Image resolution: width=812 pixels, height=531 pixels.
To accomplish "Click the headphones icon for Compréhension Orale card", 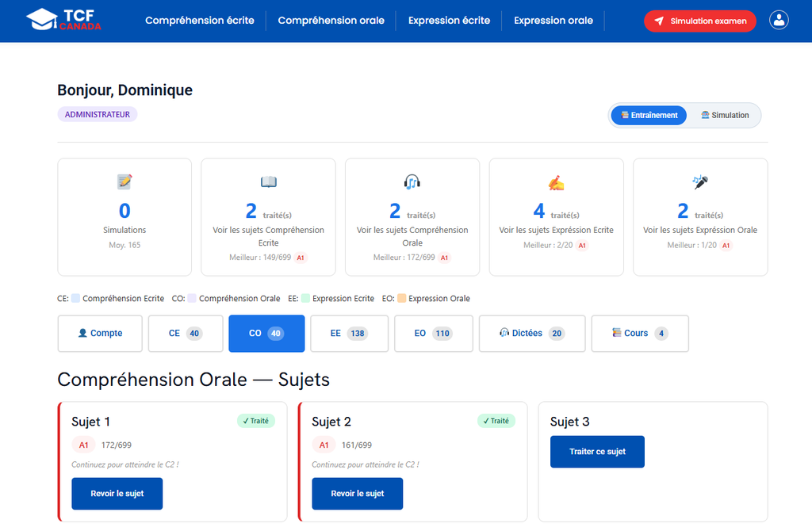I will (x=412, y=181).
